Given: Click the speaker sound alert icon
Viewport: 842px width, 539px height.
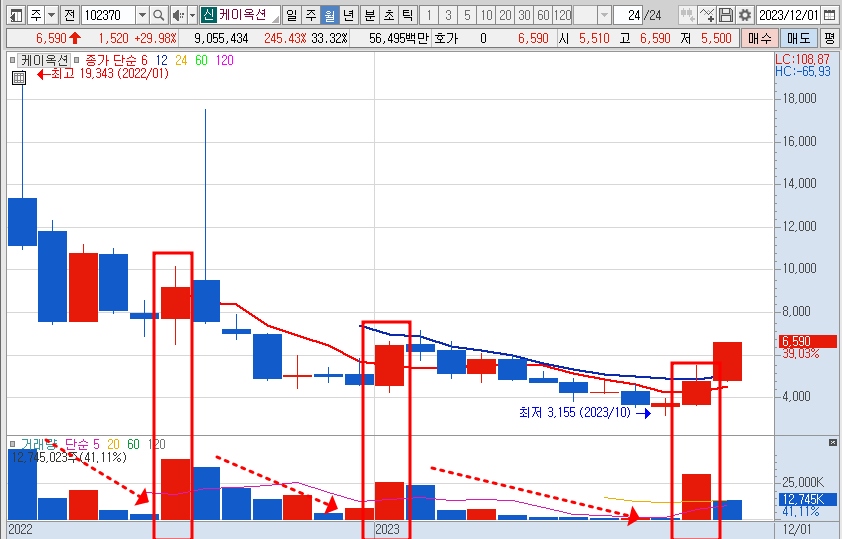Looking at the screenshot, I should click(x=178, y=15).
